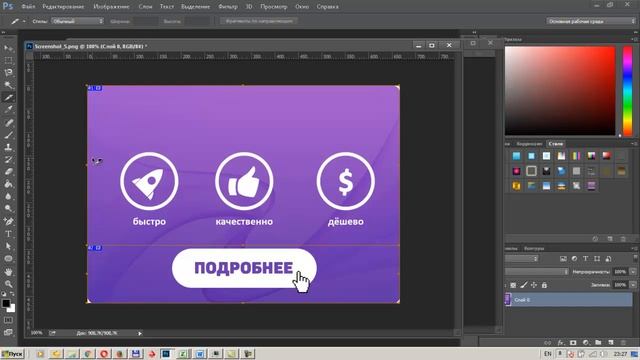
Task: Add a layer mask to Слой 0
Action: [573, 342]
